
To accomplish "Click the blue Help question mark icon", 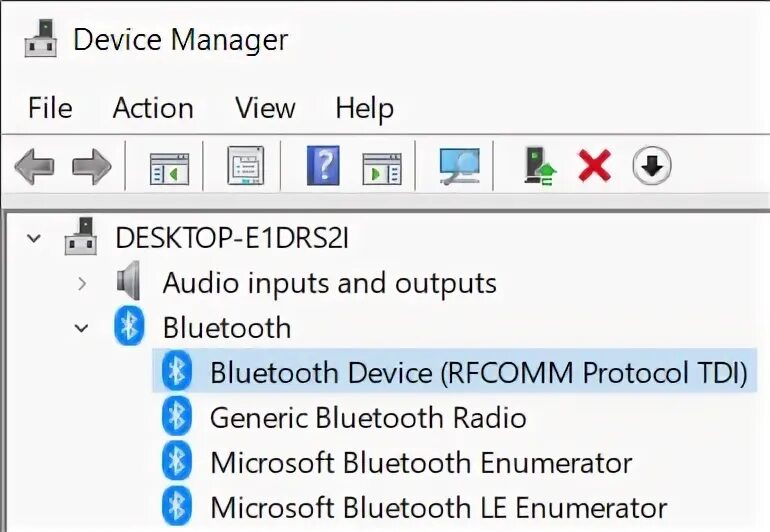I will click(323, 166).
